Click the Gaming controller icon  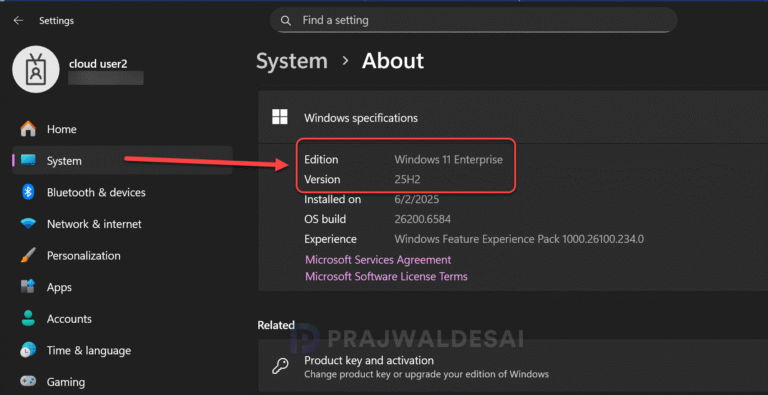point(28,381)
